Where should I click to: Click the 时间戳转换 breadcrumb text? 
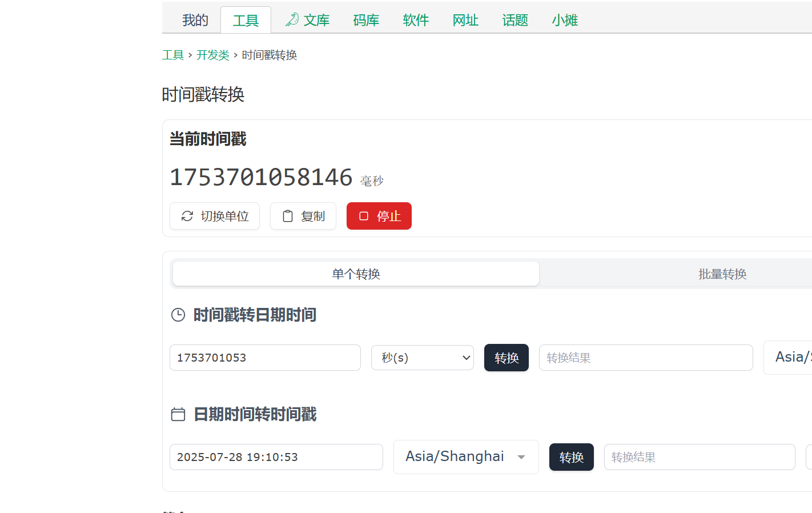(x=270, y=55)
